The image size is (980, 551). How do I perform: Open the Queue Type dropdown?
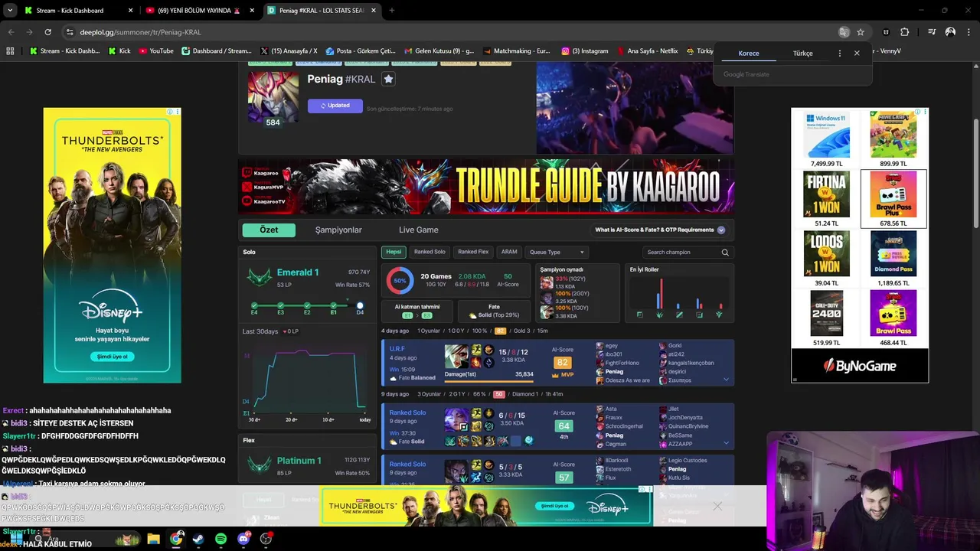tap(557, 252)
